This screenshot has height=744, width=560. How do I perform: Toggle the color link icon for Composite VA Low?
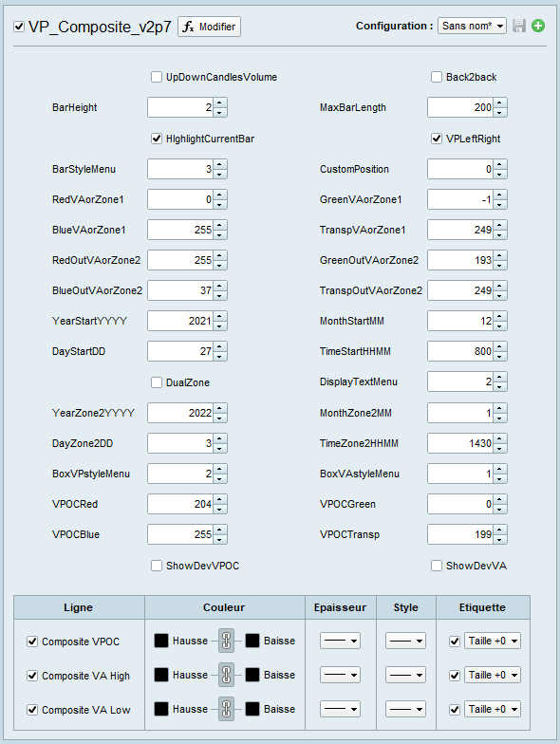pyautogui.click(x=226, y=709)
